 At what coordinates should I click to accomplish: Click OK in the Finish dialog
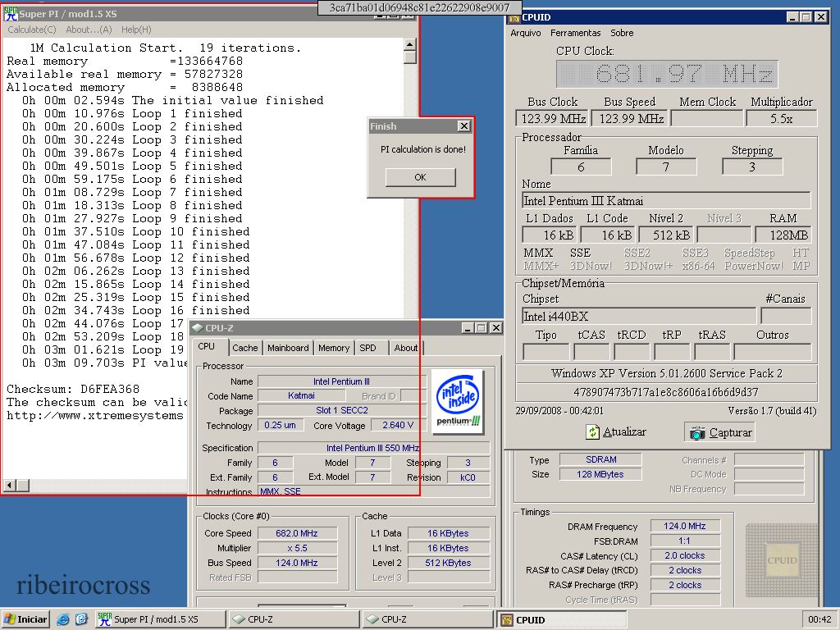click(x=421, y=177)
